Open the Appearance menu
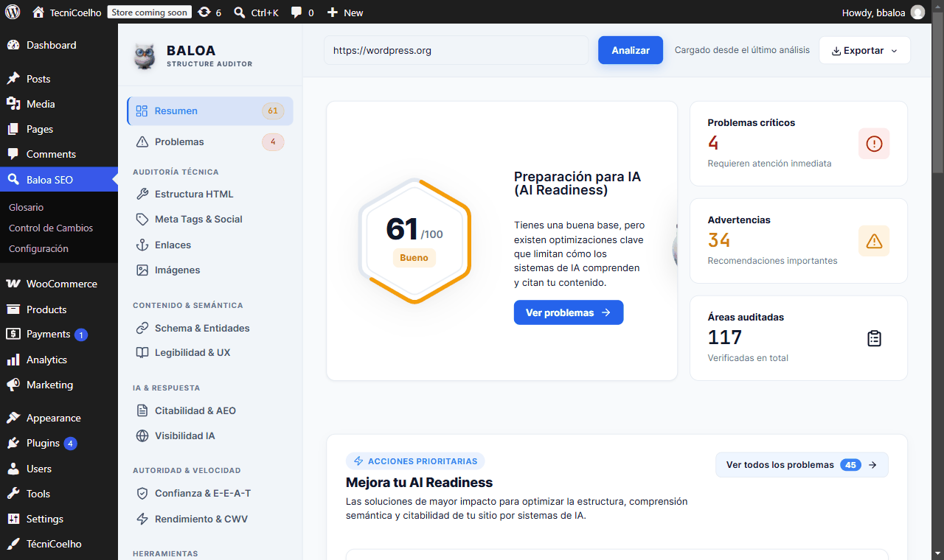944x560 pixels. (59, 418)
